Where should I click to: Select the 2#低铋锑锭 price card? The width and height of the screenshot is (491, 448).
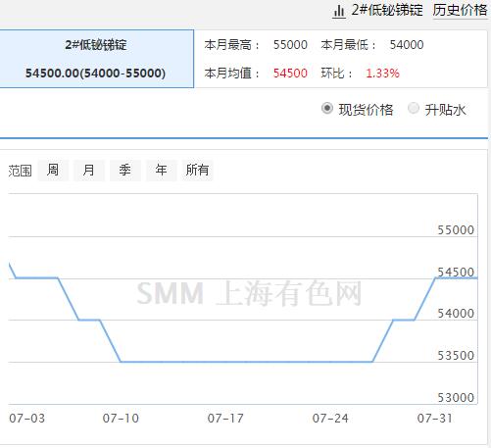[x=96, y=59]
